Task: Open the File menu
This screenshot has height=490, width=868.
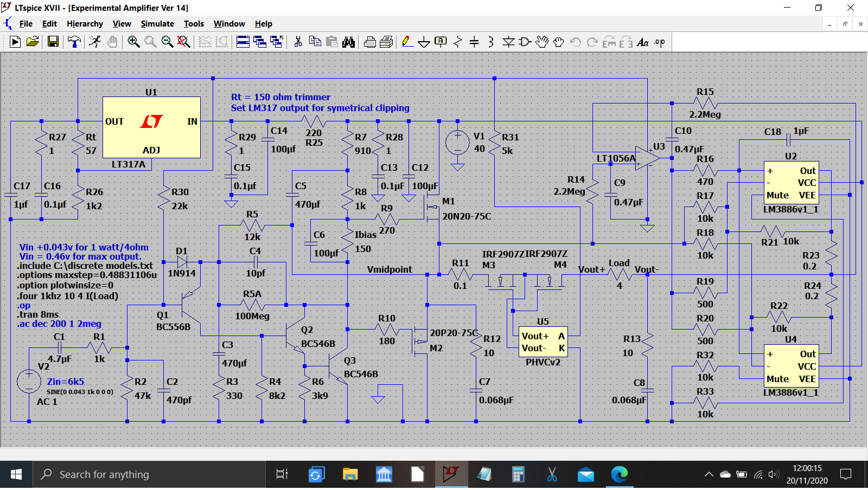Action: tap(26, 24)
